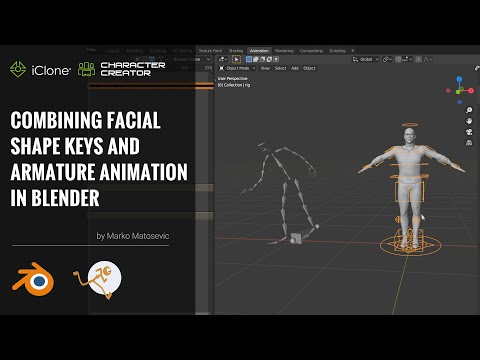The image size is (480, 360).
Task: Activate the pan hand viewport icon
Action: 469,121
